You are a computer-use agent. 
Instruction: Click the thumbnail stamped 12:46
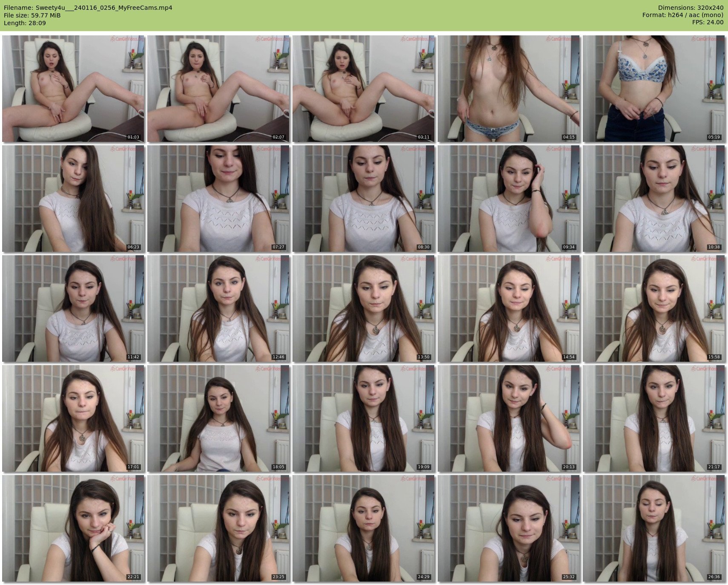point(218,308)
